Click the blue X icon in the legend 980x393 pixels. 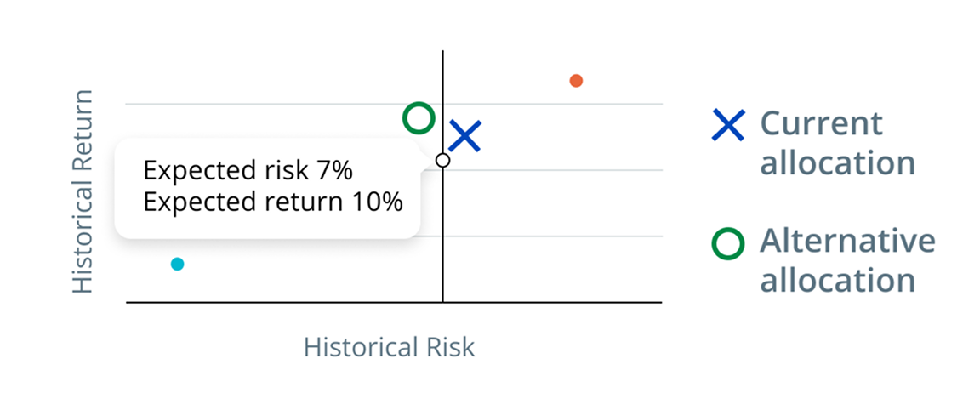[x=728, y=125]
